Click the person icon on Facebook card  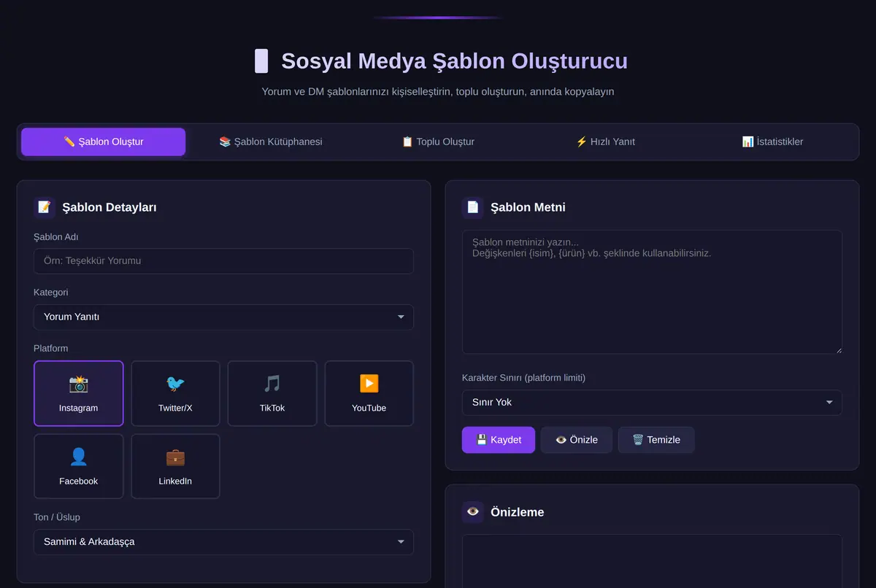click(x=78, y=457)
